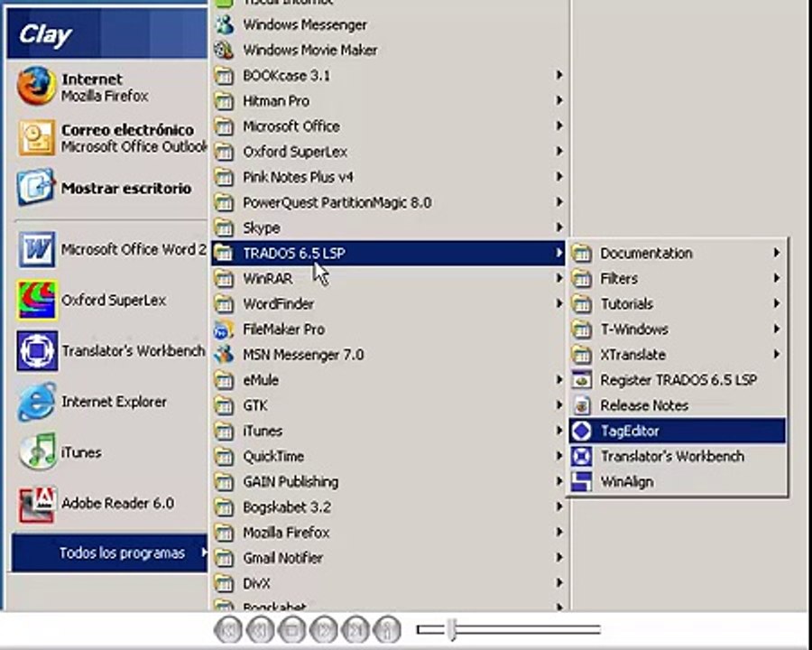Open the WinRAR program group
Image resolution: width=812 pixels, height=650 pixels.
[388, 278]
